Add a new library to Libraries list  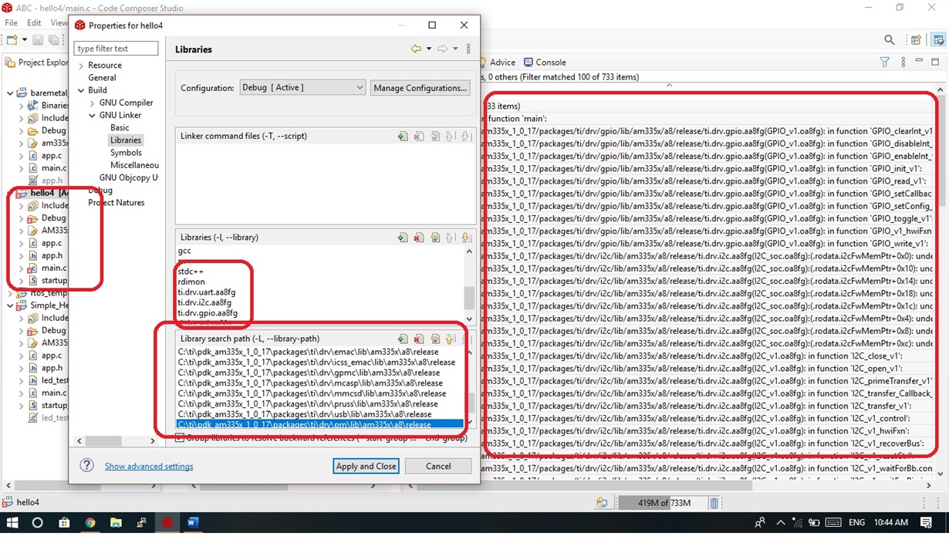(x=403, y=238)
